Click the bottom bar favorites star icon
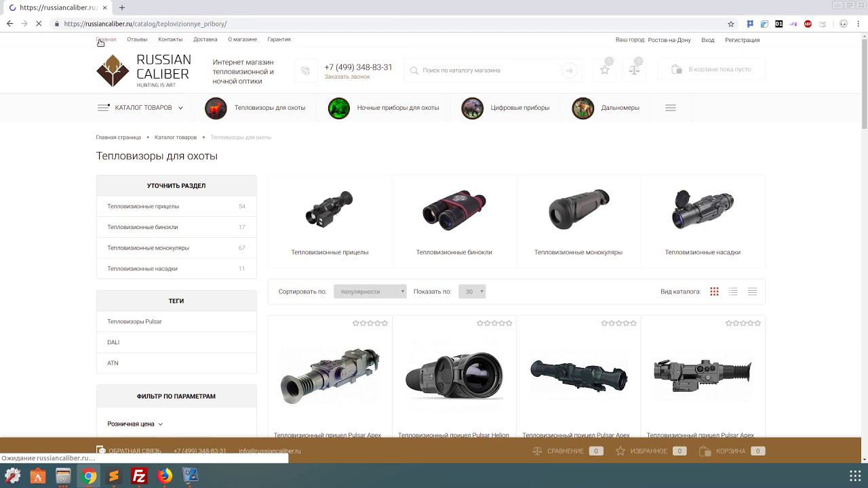The image size is (868, 488). click(620, 451)
